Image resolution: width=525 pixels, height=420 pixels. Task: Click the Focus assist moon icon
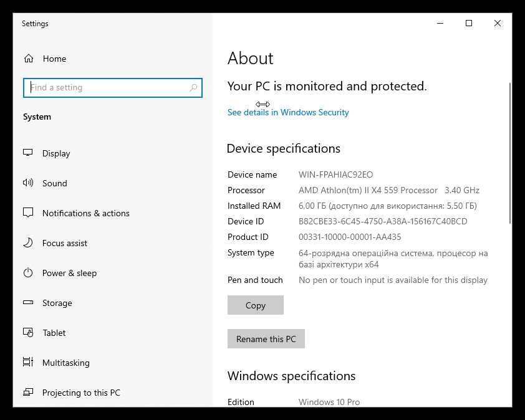(28, 243)
